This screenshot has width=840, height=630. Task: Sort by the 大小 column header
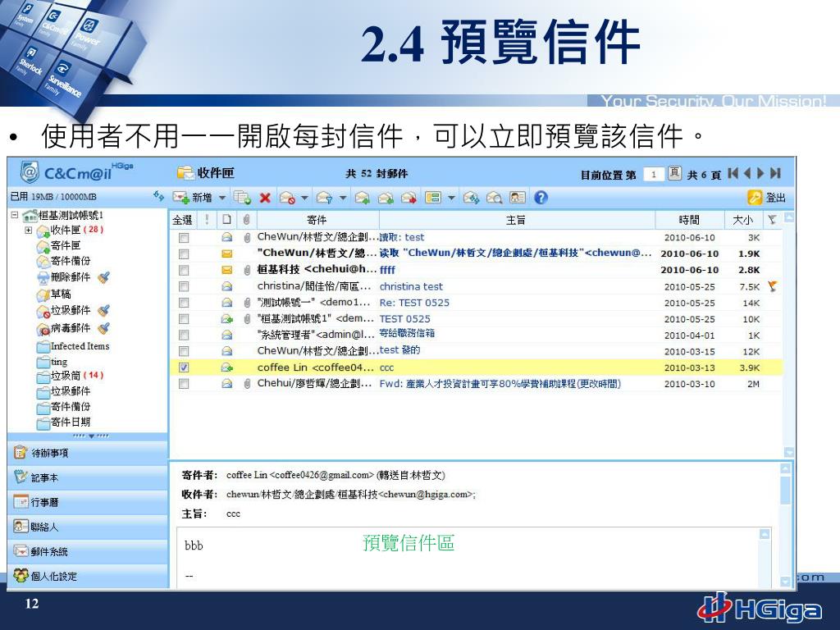pos(742,220)
